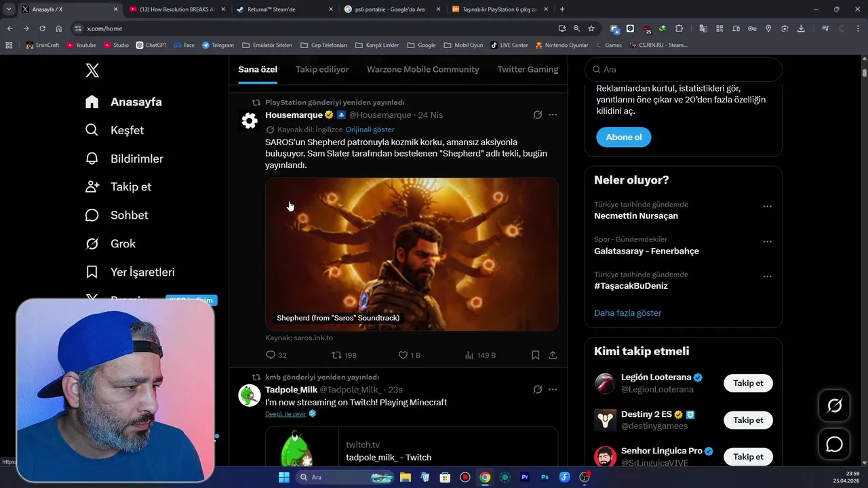Viewport: 868px width, 488px height.
Task: Follow Destiny 2 ES
Action: tap(749, 420)
